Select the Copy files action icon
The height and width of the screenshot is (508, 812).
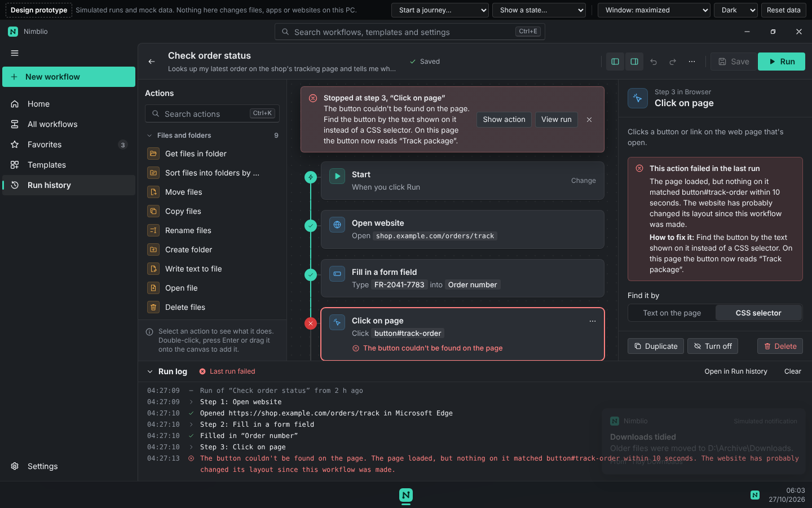(153, 211)
